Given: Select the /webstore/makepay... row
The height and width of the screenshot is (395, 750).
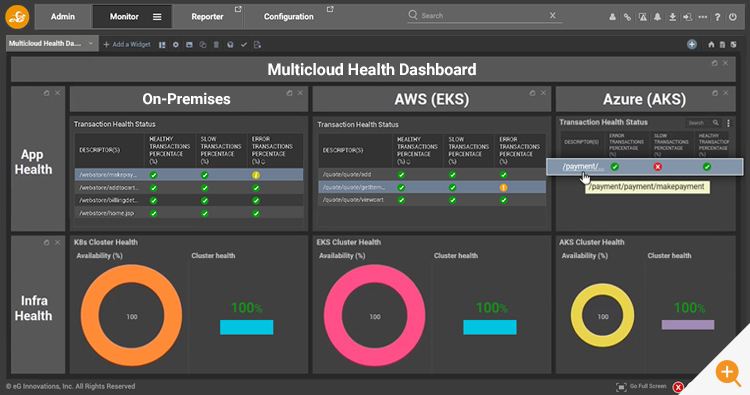Looking at the screenshot, I should tap(189, 175).
